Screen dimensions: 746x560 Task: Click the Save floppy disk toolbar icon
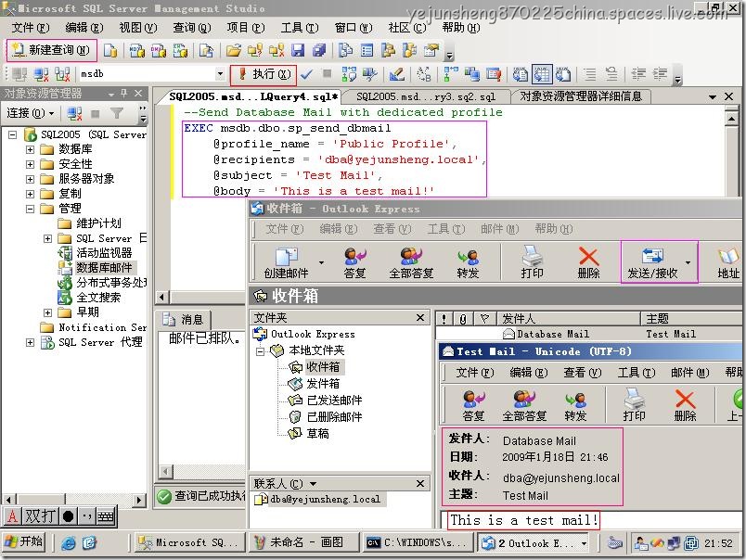click(298, 50)
